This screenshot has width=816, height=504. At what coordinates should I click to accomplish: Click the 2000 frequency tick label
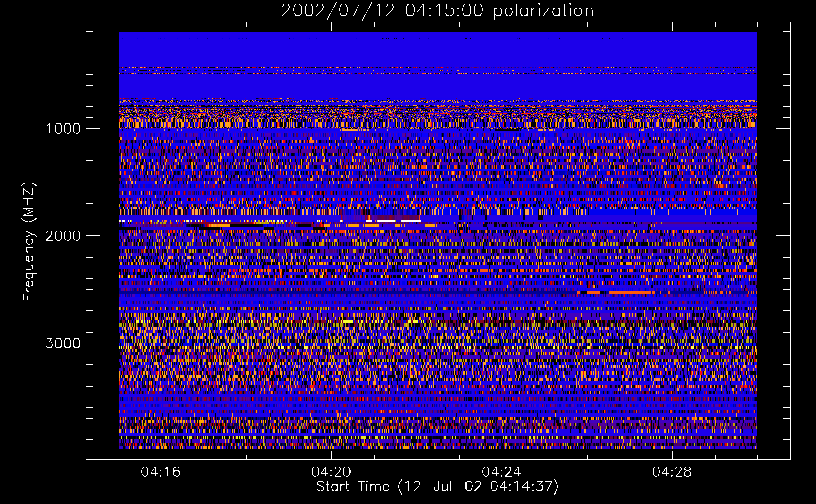(x=63, y=236)
